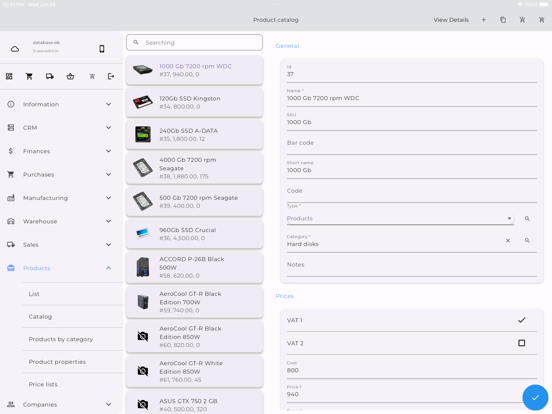This screenshot has height=414, width=552.
Task: Open the Type Products dropdown
Action: [x=400, y=219]
